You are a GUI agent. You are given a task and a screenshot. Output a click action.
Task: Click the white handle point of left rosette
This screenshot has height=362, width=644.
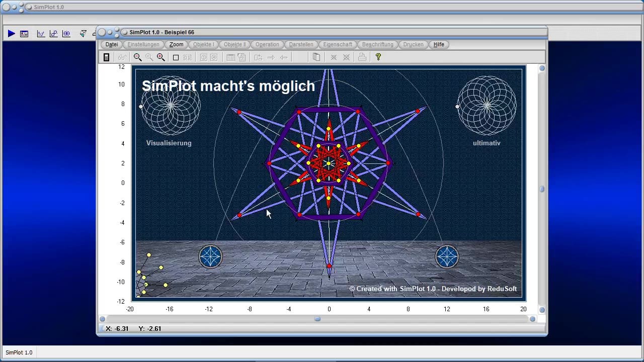(x=141, y=107)
